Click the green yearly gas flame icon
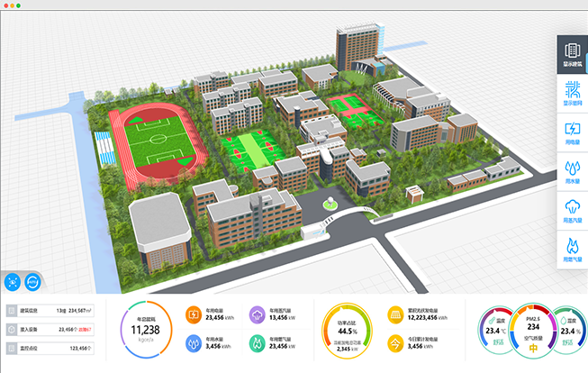The height and width of the screenshot is (373, 588). [257, 342]
